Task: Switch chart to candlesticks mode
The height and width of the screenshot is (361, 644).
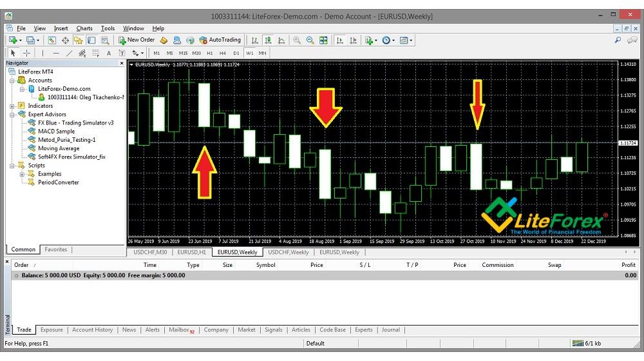Action: pos(269,40)
